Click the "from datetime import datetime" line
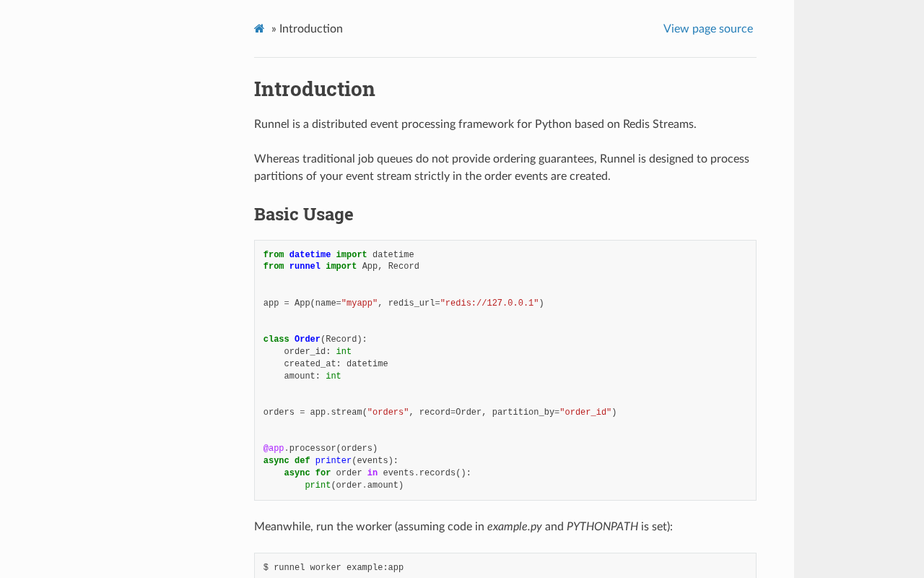The image size is (924, 578). coord(339,255)
